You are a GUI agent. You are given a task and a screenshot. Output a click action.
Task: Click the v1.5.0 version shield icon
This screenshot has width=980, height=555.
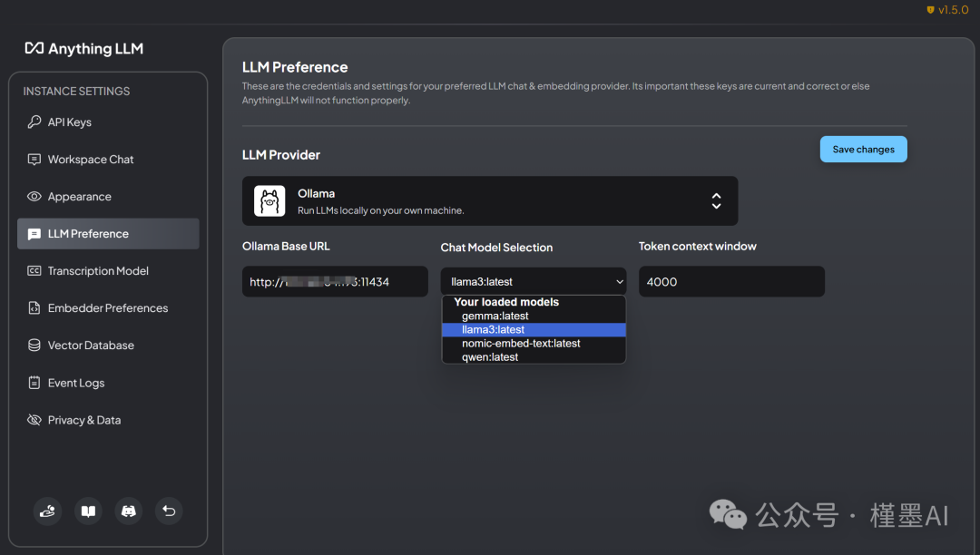pyautogui.click(x=930, y=10)
